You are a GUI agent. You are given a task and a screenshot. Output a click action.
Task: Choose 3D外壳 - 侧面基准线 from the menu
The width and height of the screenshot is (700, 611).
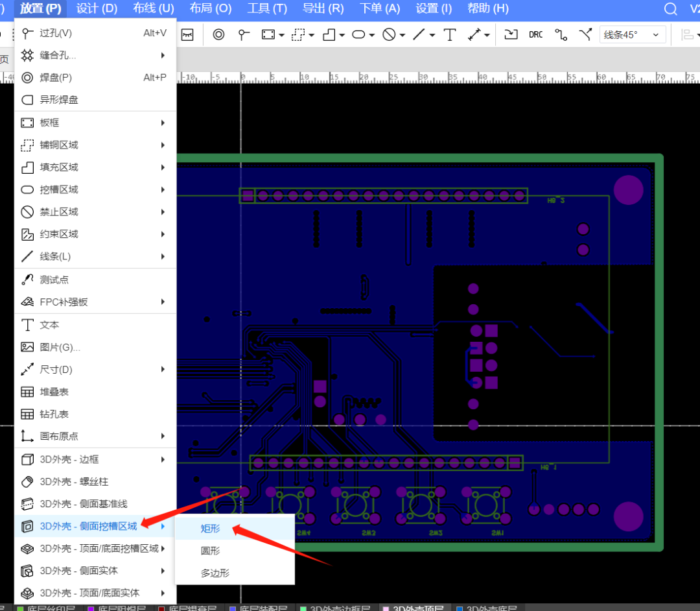[95, 504]
